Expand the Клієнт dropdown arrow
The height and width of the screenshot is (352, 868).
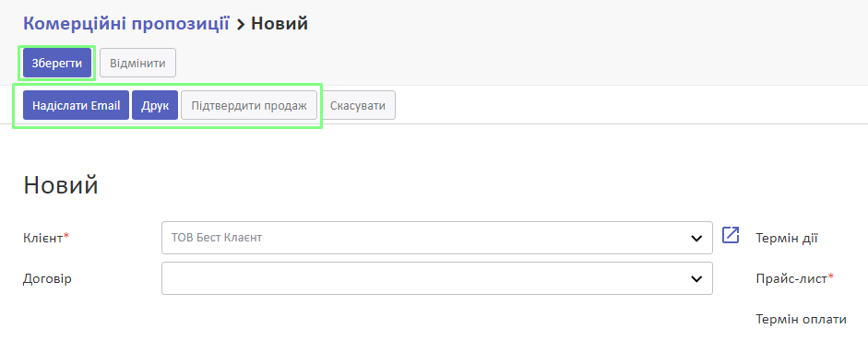coord(696,238)
